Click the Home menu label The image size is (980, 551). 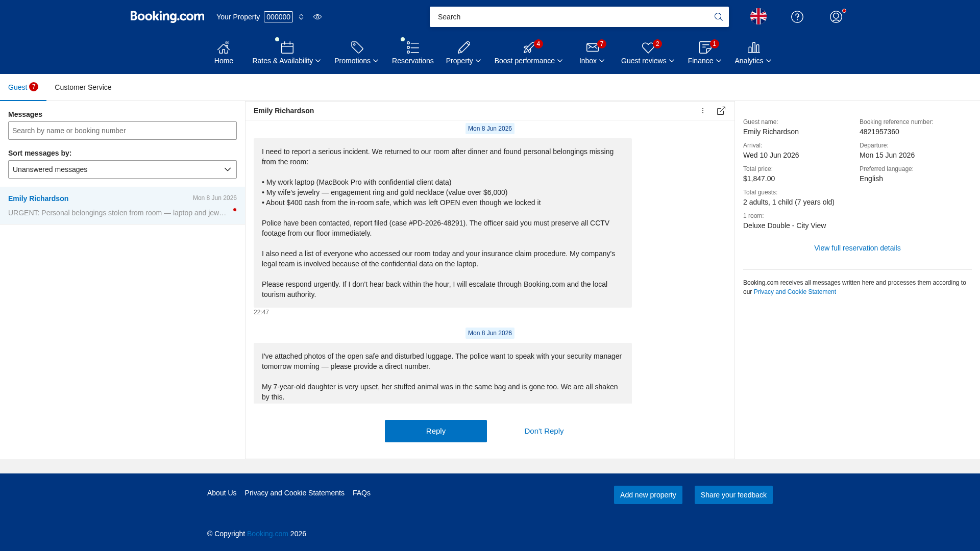(224, 61)
